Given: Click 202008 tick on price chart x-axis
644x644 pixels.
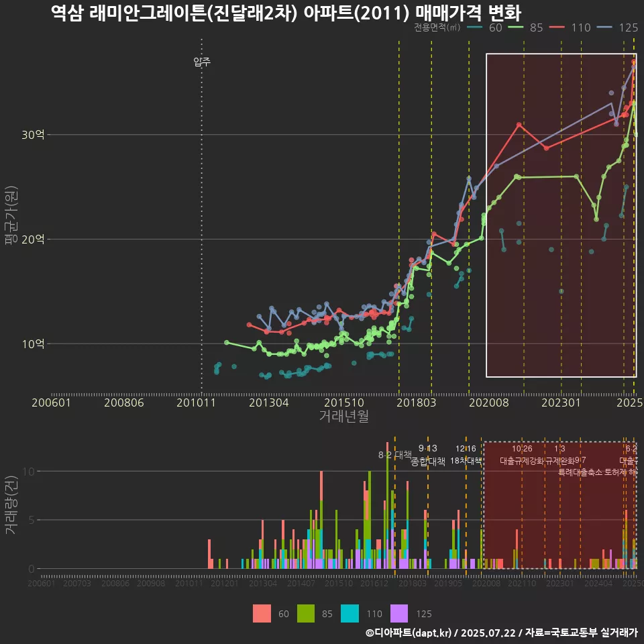Looking at the screenshot, I should point(489,402).
